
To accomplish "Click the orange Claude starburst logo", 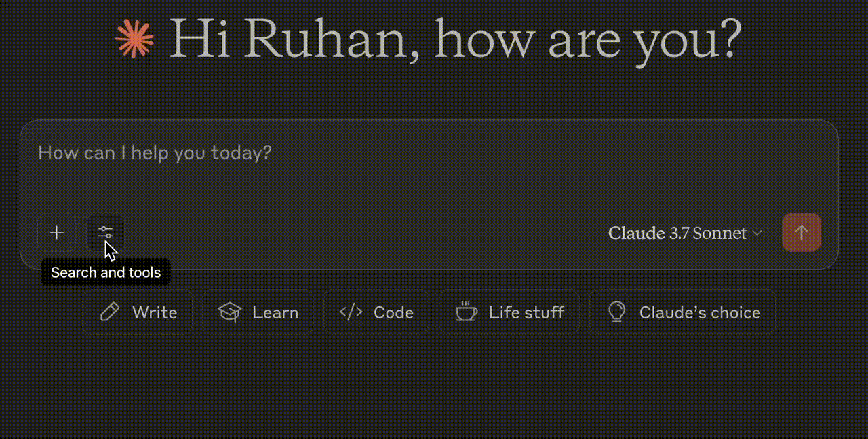I will pyautogui.click(x=134, y=38).
